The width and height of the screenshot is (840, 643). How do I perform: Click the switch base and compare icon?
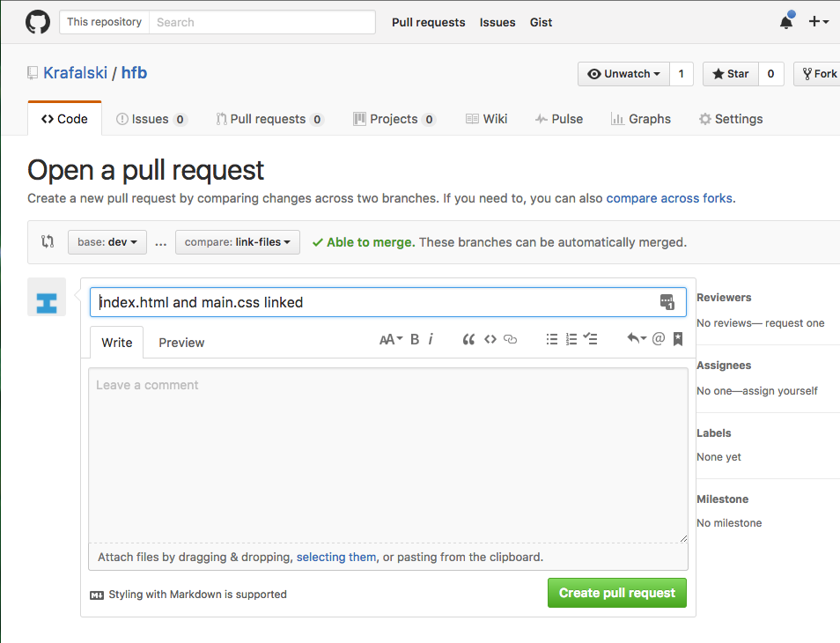[x=48, y=241]
